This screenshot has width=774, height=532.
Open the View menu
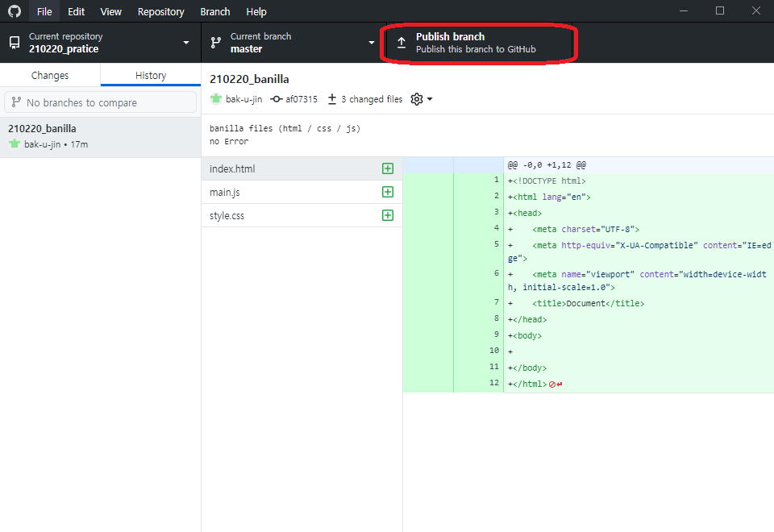[x=110, y=12]
